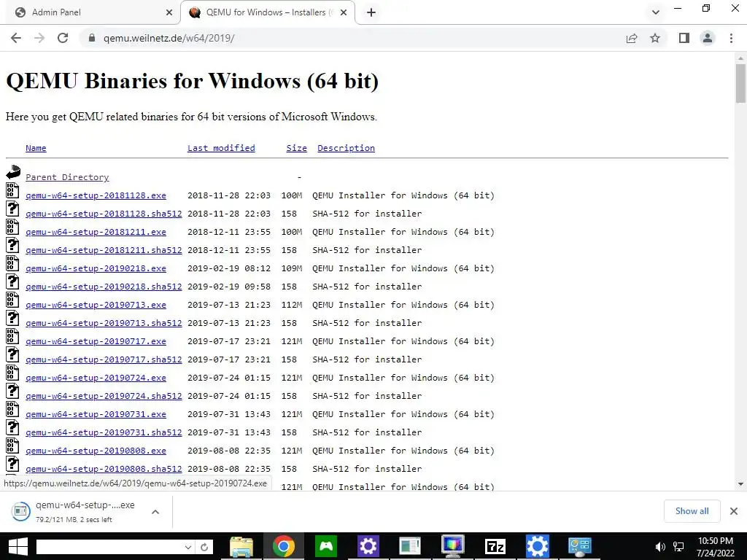Screen dimensions: 747x560
Task: Sort the listing by Description
Action: [x=346, y=148]
